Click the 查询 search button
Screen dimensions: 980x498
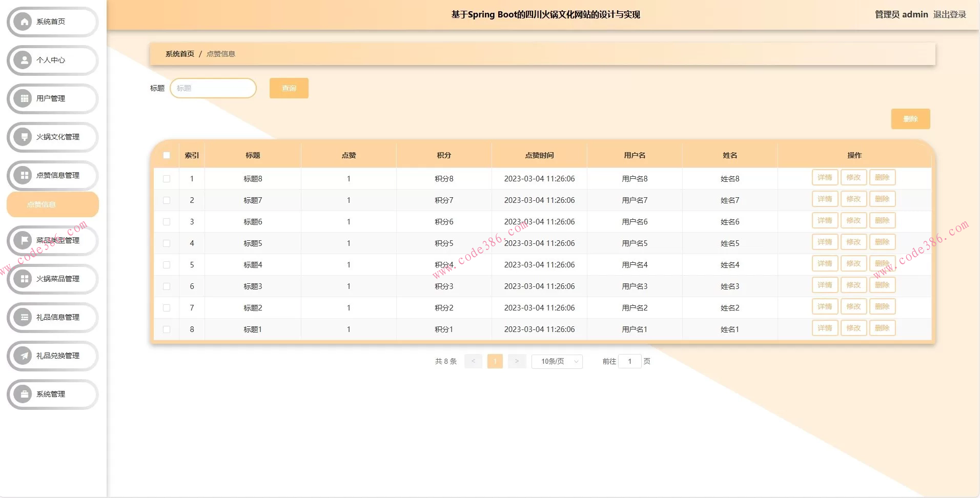289,88
